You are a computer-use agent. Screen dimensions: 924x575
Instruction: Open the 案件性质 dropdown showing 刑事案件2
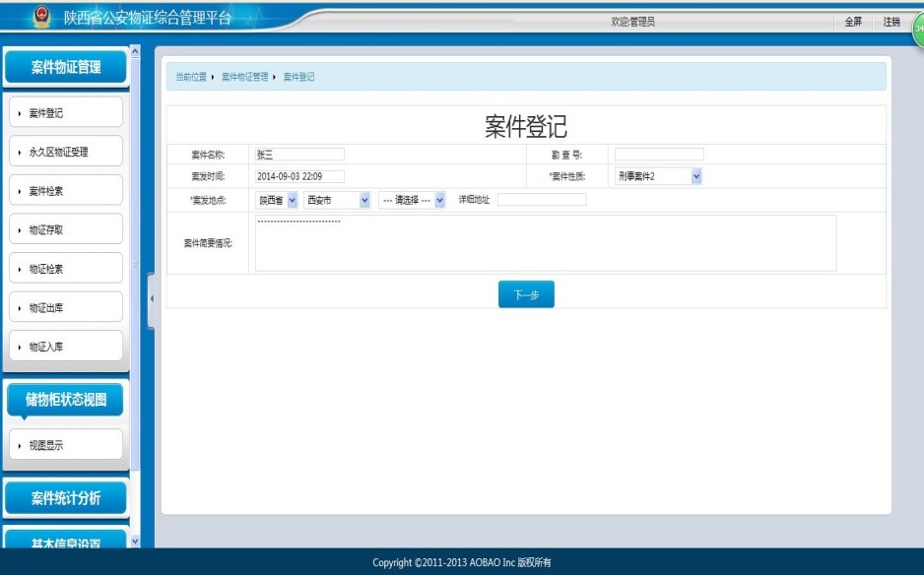[x=658, y=176]
